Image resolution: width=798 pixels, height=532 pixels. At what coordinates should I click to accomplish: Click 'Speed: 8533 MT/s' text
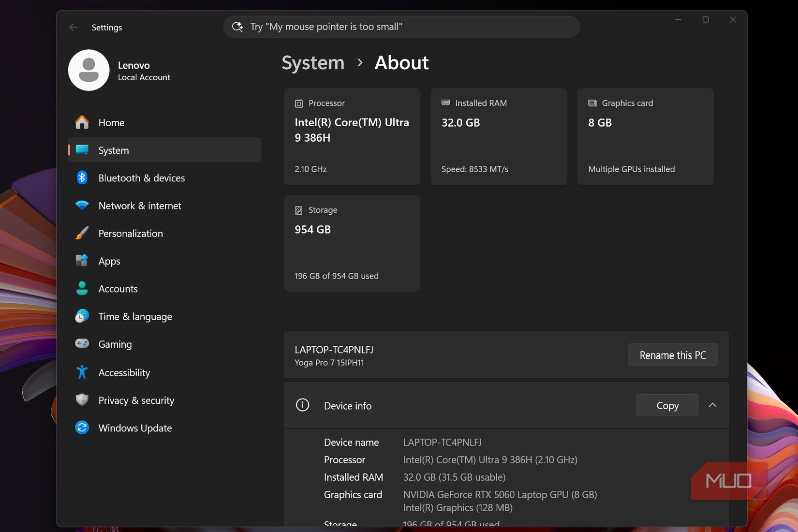coord(475,169)
